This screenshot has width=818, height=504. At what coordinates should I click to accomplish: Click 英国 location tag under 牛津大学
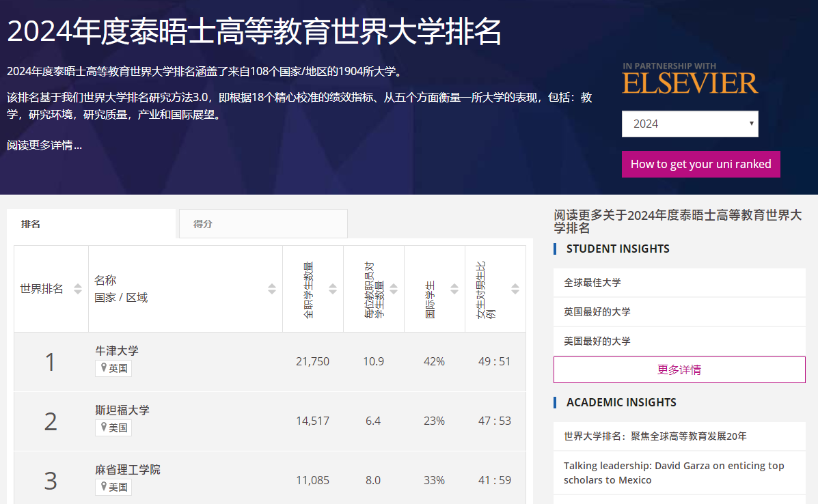pos(113,369)
